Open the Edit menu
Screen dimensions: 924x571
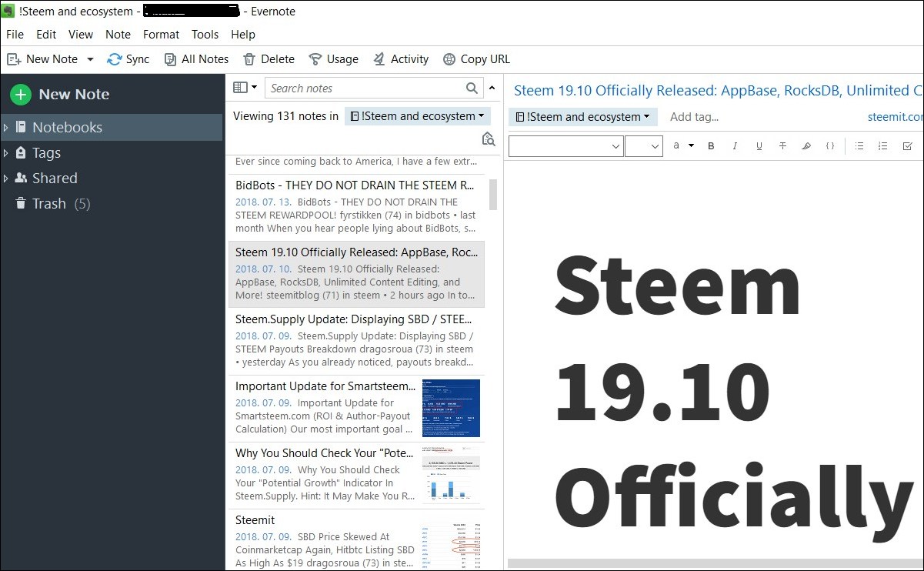tap(46, 35)
